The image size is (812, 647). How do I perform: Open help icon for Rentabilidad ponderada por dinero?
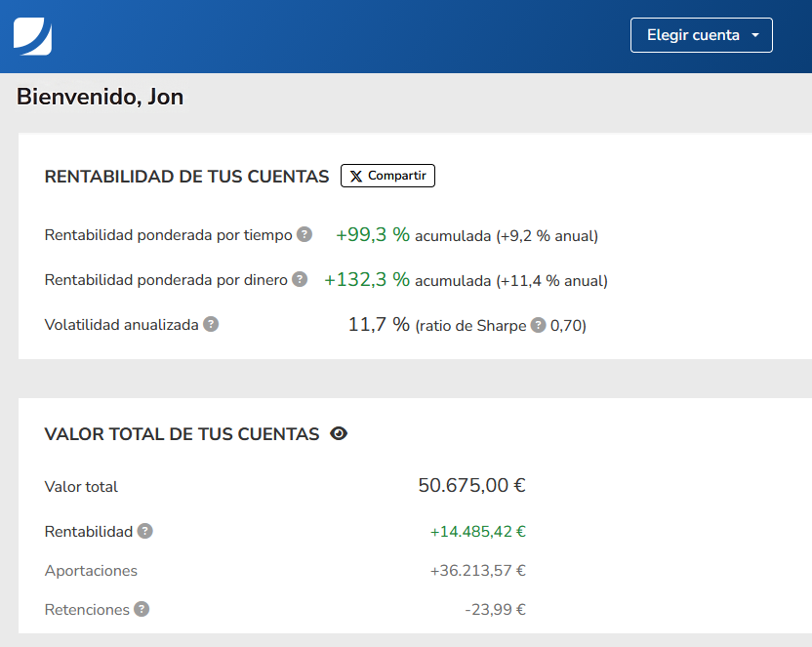(300, 279)
